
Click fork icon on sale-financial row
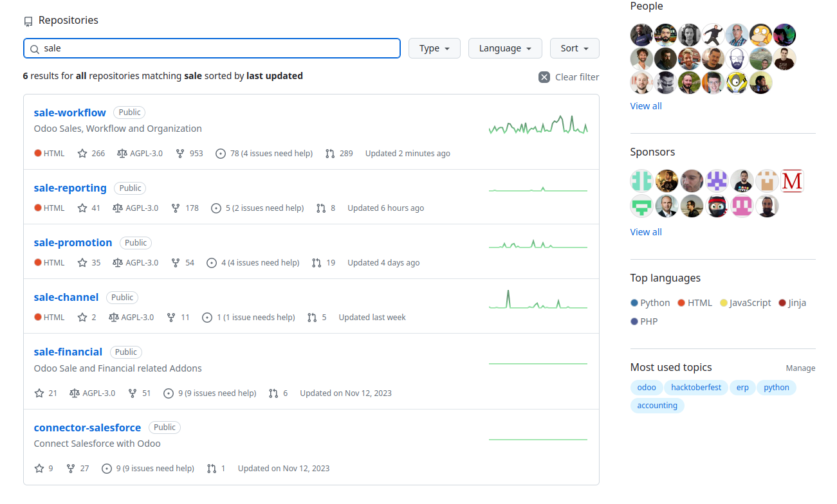(133, 393)
